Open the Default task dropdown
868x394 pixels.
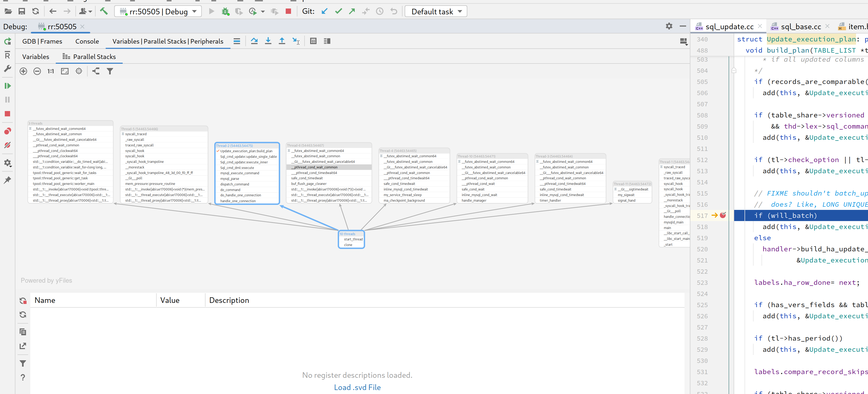tap(436, 11)
